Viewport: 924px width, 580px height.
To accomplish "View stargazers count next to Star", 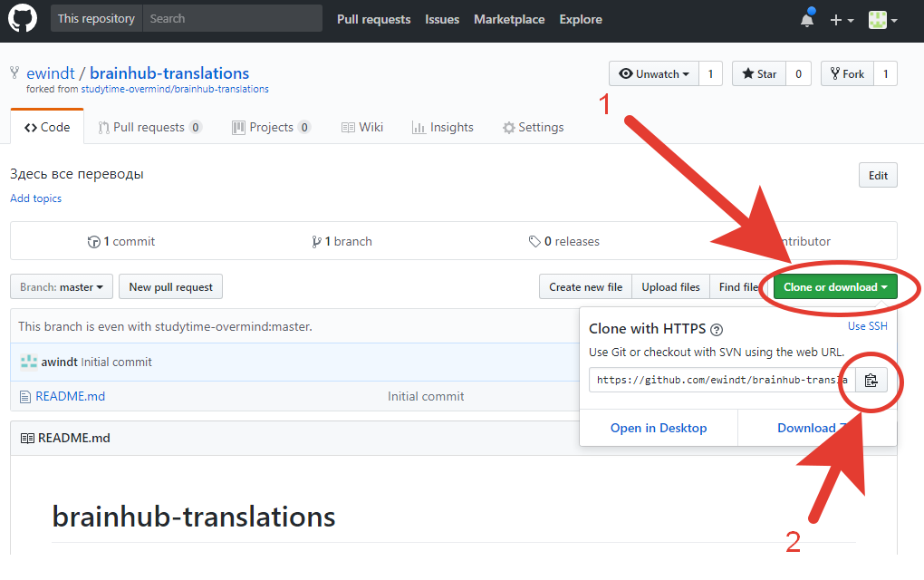I will [798, 73].
